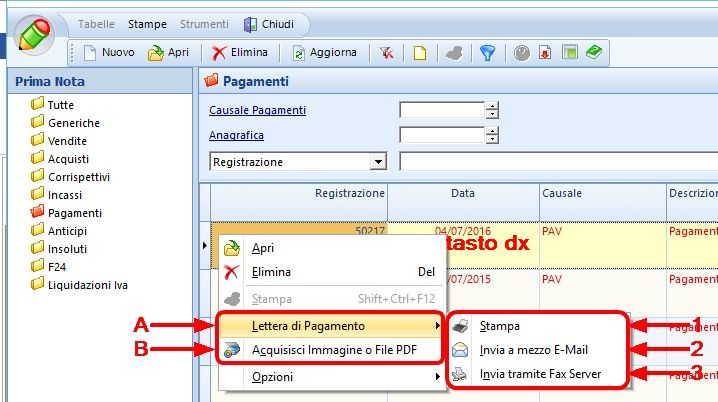Screen dimensions: 718x402
Task: Click the blue funnel filter icon
Action: point(488,53)
